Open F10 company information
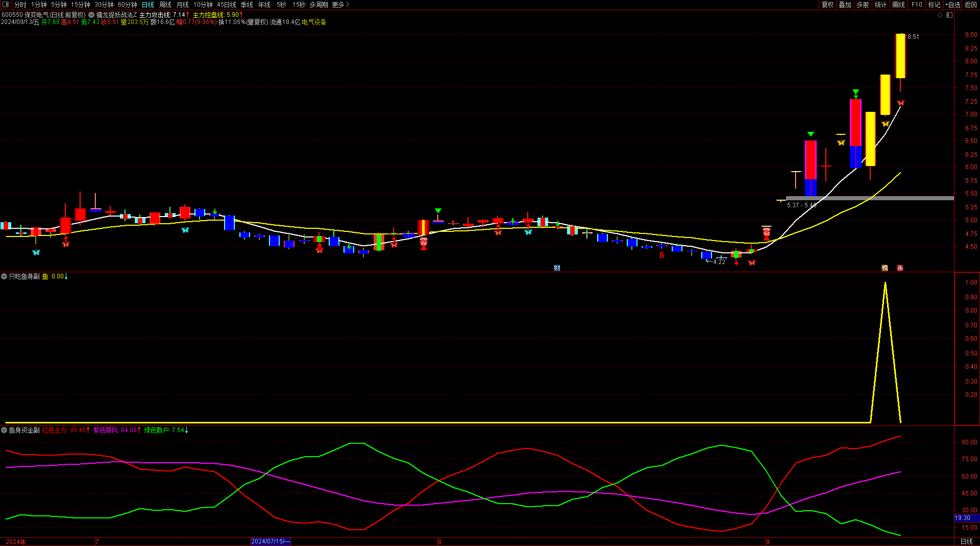 (x=917, y=5)
